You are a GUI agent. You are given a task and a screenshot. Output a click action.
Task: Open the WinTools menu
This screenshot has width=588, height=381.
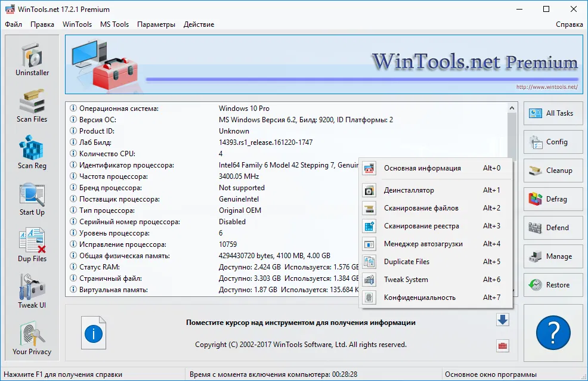[78, 24]
